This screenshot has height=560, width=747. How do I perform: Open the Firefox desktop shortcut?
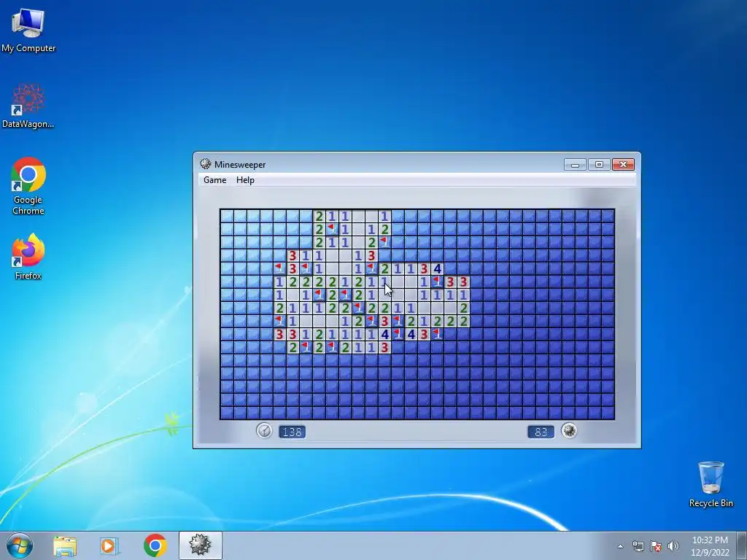click(x=28, y=256)
